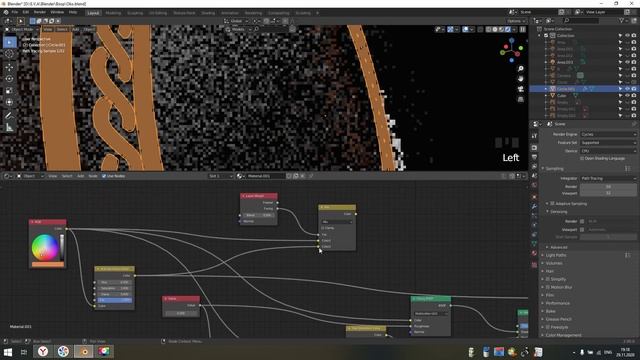Open Integrator dropdown showing Path Tracing
This screenshot has width=640, height=360.
(x=608, y=178)
